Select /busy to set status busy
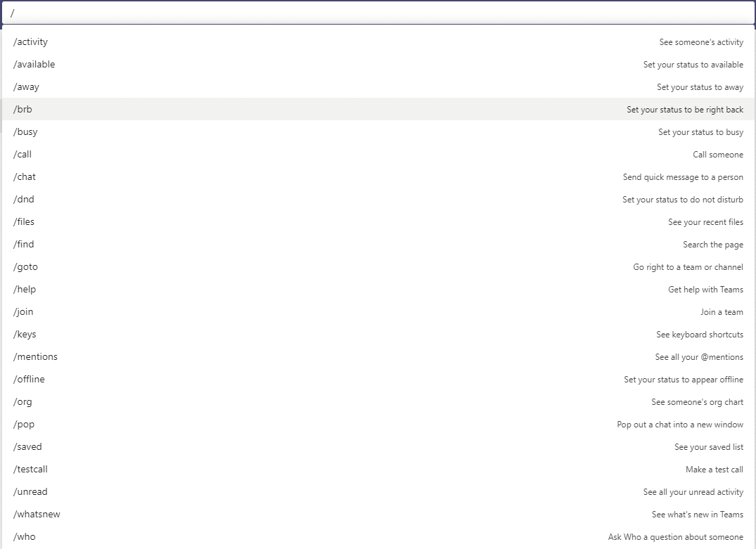This screenshot has width=756, height=549. tap(26, 132)
